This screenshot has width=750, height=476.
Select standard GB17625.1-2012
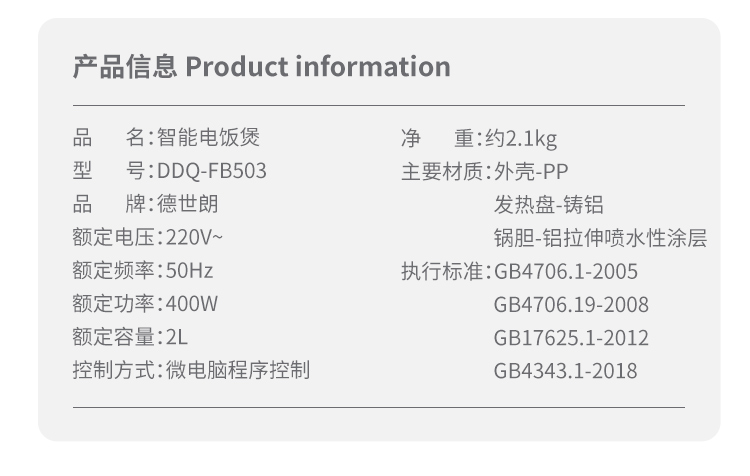coord(571,338)
